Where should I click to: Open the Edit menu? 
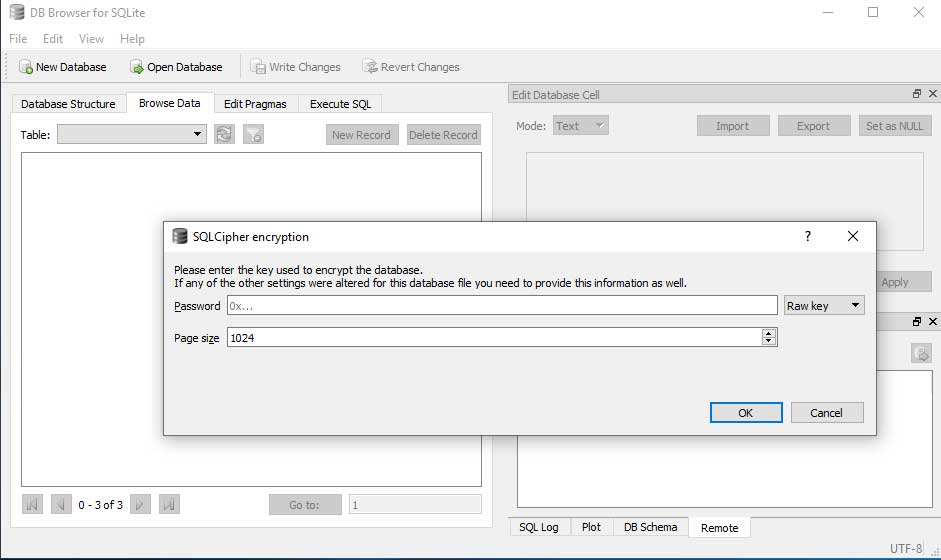coord(53,38)
